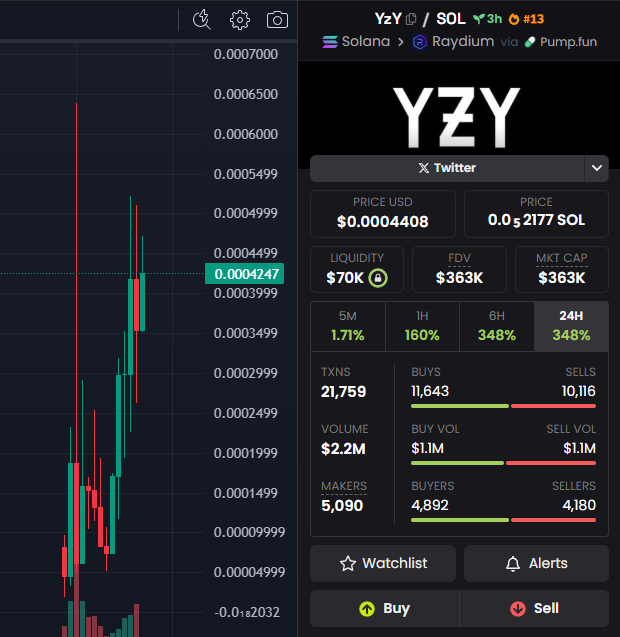Click the Raydium DEX logo
Viewport: 620px width, 637px height.
click(419, 42)
